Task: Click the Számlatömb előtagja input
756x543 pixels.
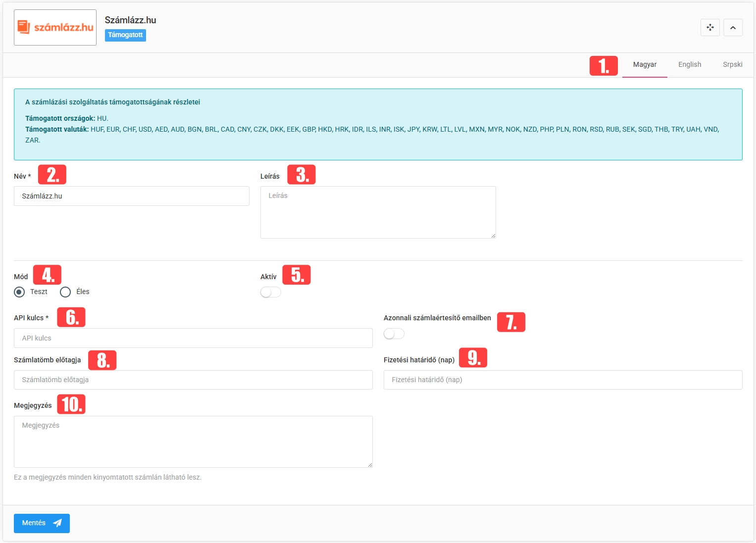Action: (x=193, y=380)
